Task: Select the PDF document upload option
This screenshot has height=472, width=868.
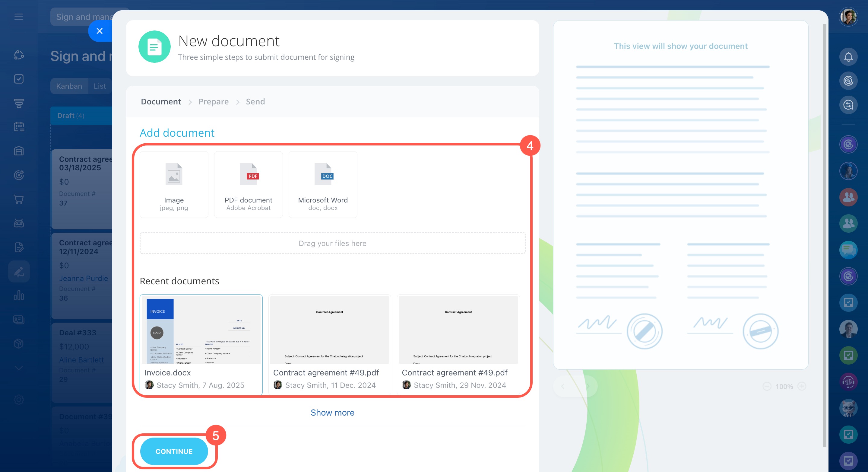Action: pos(248,184)
